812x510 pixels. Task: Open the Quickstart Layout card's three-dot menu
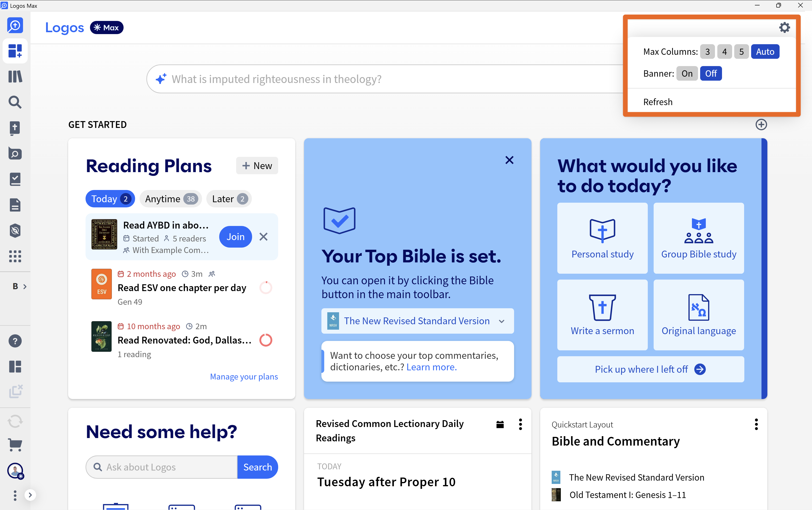coord(756,424)
